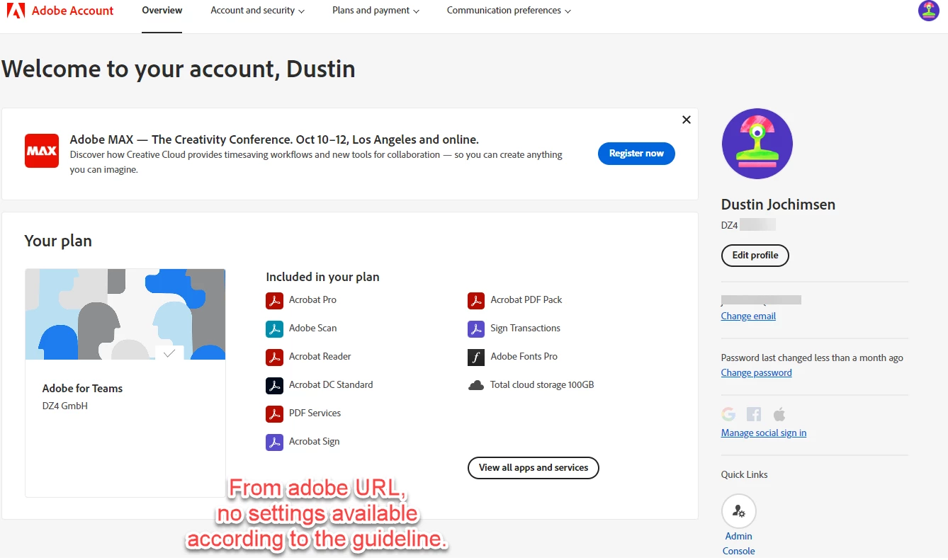The image size is (948, 560).
Task: Click the Google social sign-in icon
Action: pos(728,414)
